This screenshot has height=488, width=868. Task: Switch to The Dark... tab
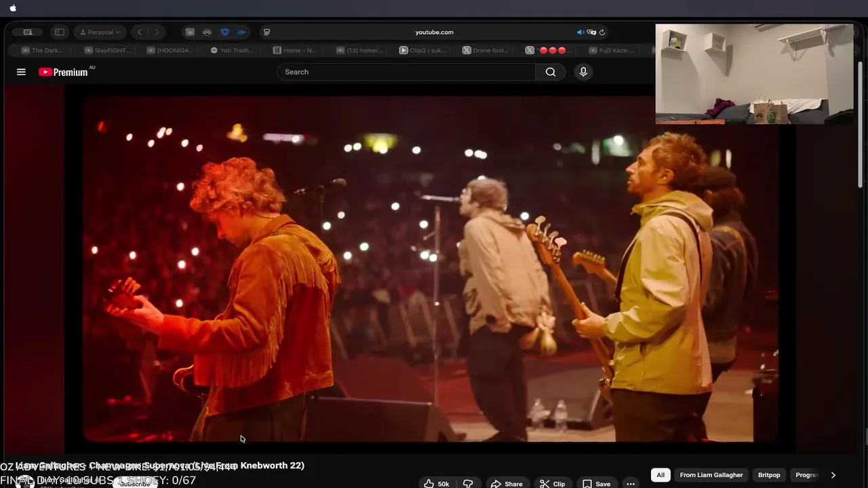pos(42,50)
